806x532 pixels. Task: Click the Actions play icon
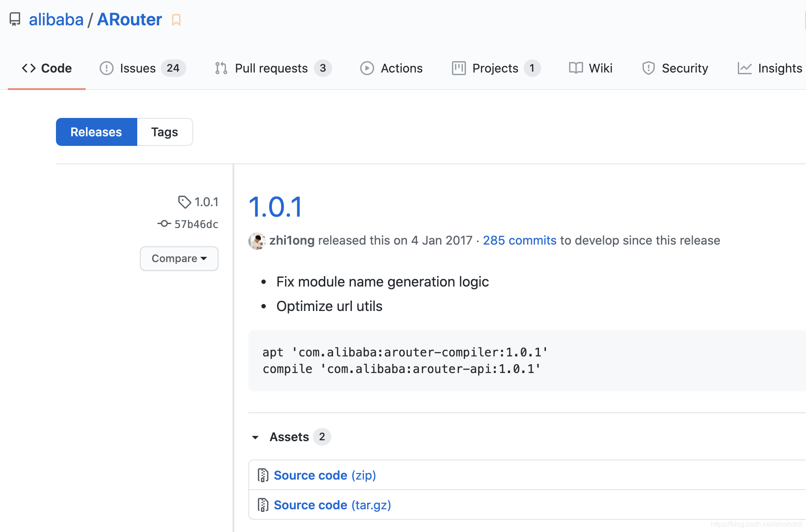click(x=367, y=68)
